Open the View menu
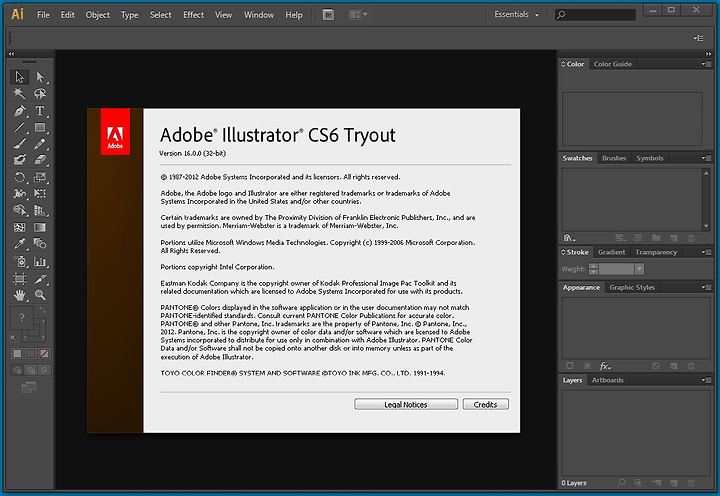The height and width of the screenshot is (496, 720). tap(224, 15)
